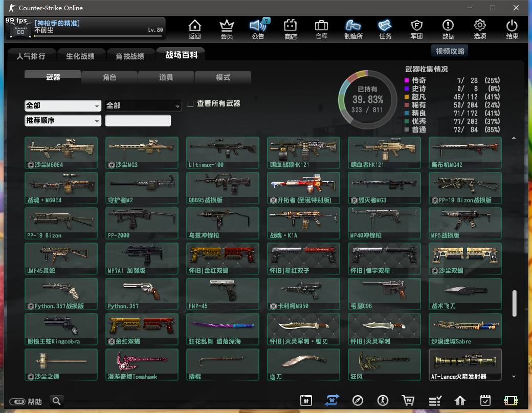Open the calendar check icon

click(x=485, y=401)
